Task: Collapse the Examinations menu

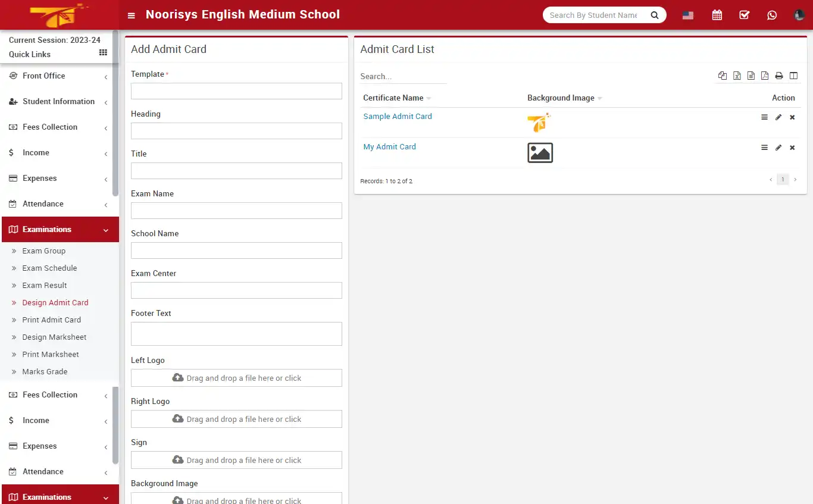Action: [x=57, y=229]
